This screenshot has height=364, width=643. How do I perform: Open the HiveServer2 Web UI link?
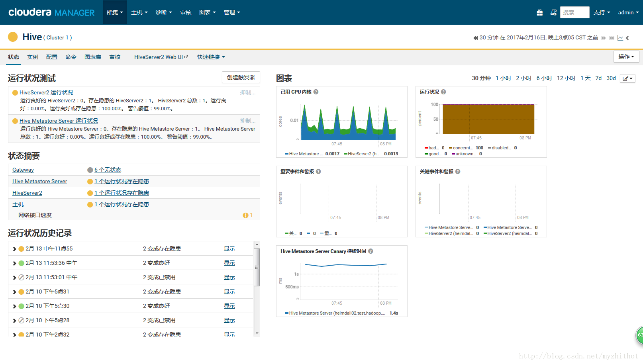161,57
